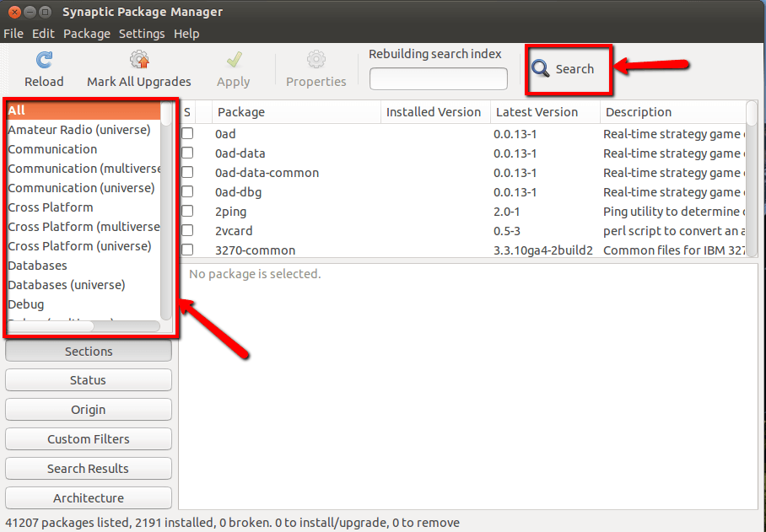Viewport: 766px width, 532px height.
Task: Tick the checkbox beside 3270-common
Action: 187,250
